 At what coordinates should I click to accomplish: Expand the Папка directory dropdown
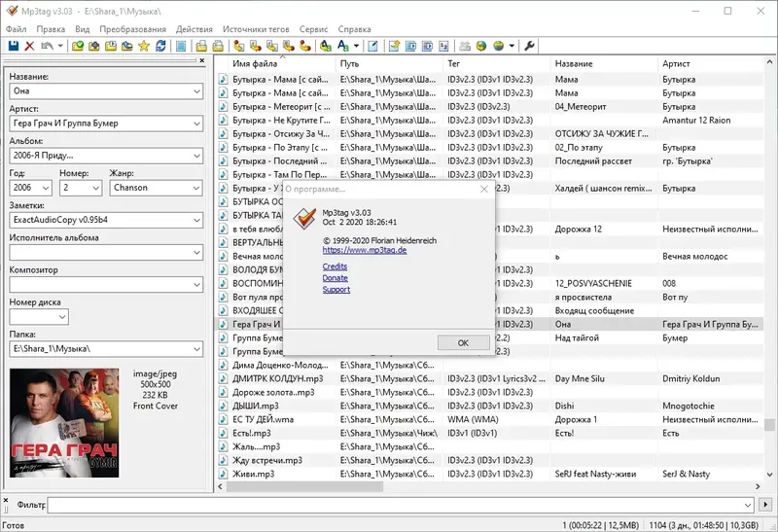196,349
